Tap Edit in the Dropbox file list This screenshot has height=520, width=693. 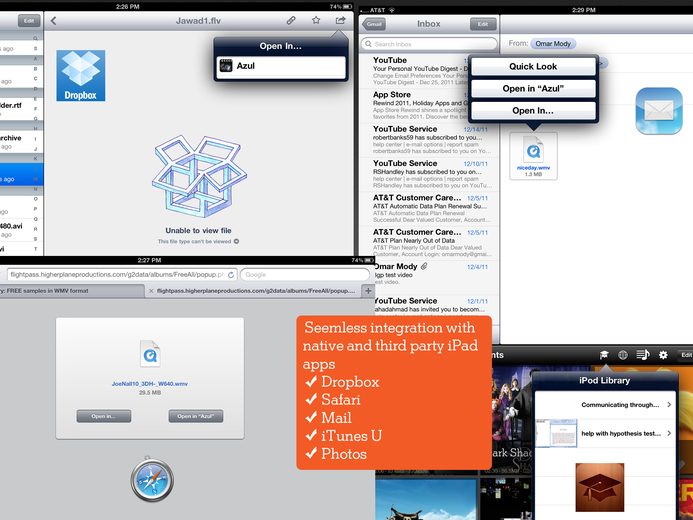click(29, 21)
